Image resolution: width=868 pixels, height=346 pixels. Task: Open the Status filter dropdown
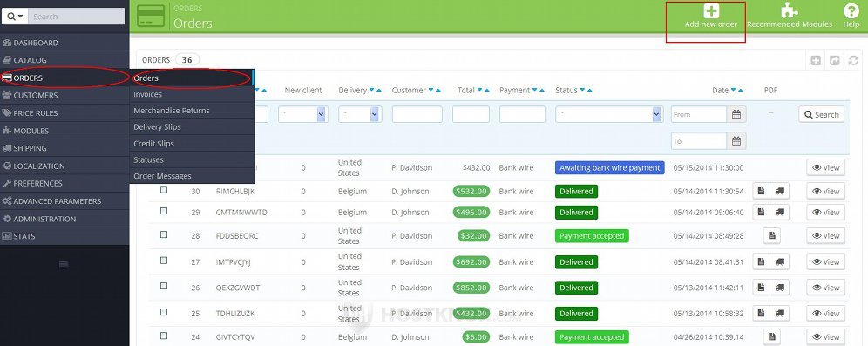[x=609, y=114]
